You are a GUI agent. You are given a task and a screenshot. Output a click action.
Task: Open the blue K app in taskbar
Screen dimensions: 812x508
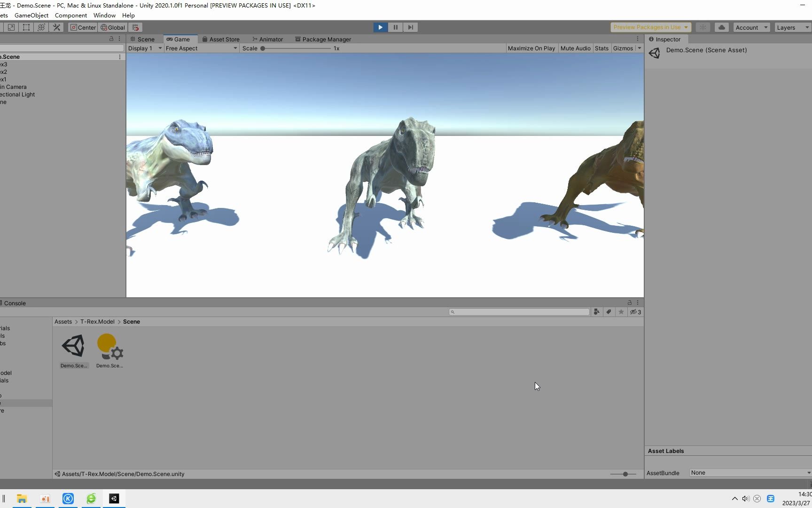pos(68,499)
